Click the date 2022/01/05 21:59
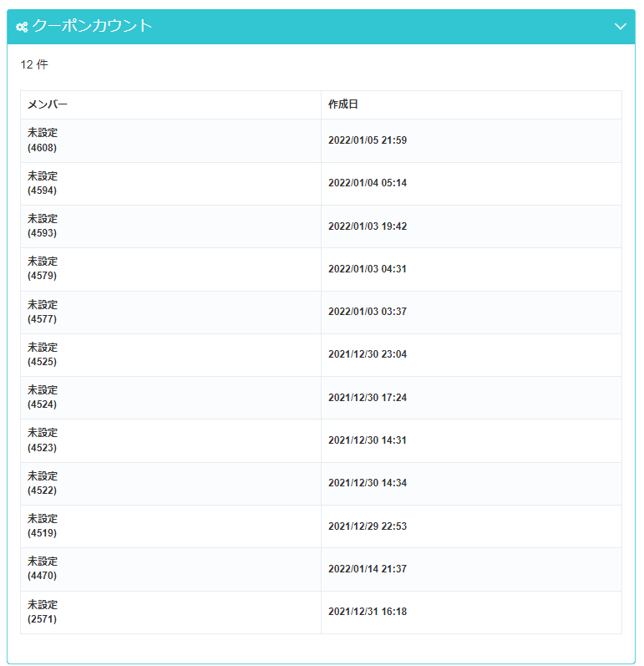The image size is (644, 666). (x=367, y=140)
